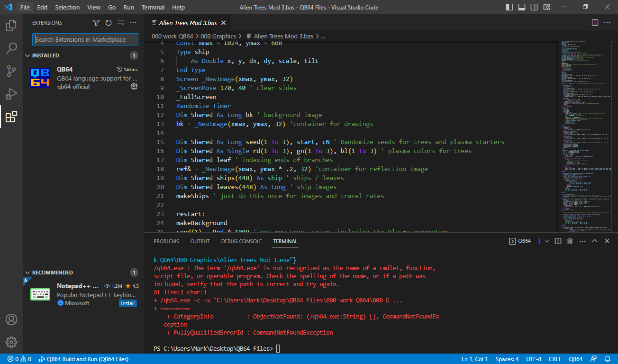This screenshot has width=618, height=364.
Task: Change indentation Spaces: 4 setting
Action: [507, 359]
